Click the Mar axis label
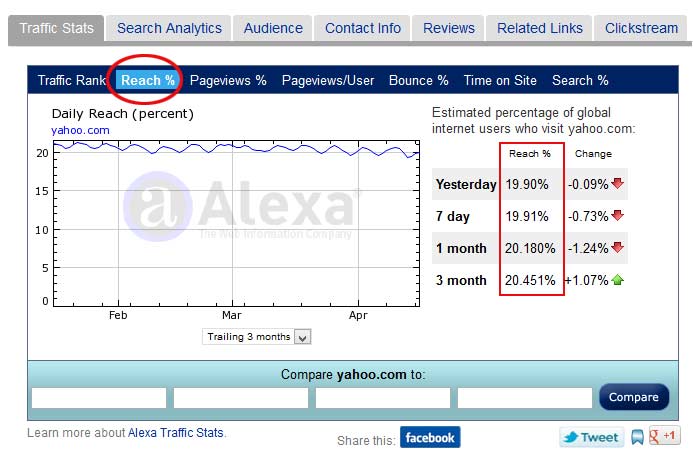This screenshot has height=457, width=693. [x=232, y=315]
